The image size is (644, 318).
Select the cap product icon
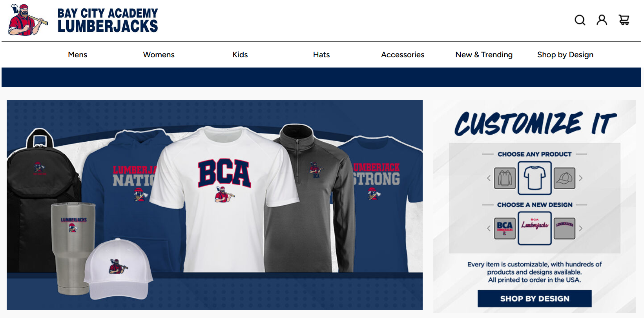pyautogui.click(x=564, y=178)
